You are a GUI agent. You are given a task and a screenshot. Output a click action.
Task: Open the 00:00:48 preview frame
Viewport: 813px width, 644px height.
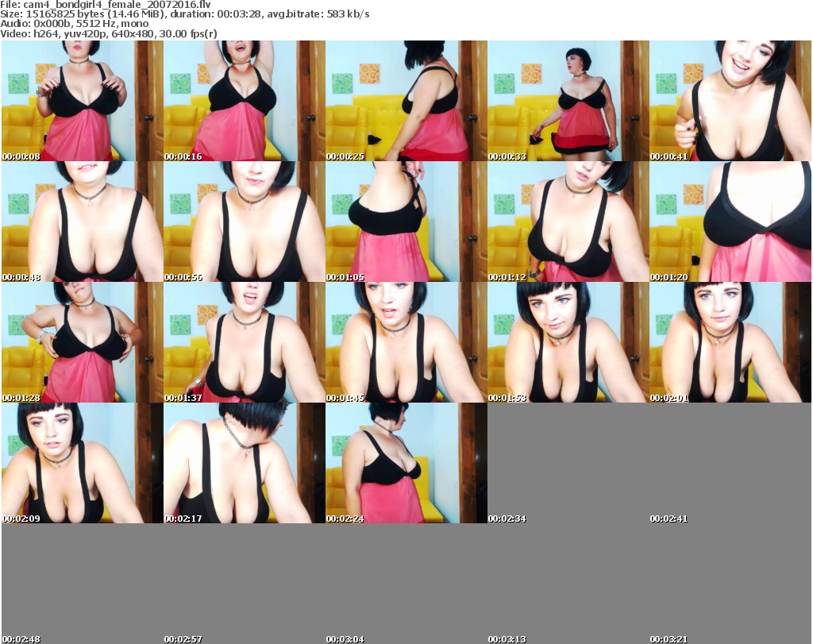click(83, 222)
